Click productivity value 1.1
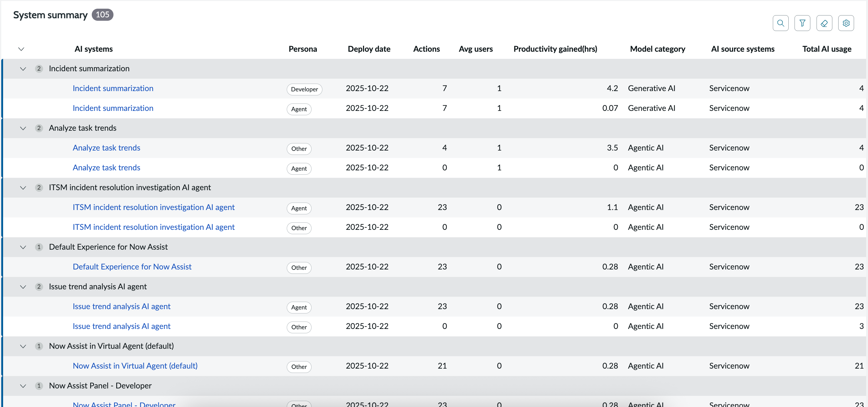 [612, 207]
